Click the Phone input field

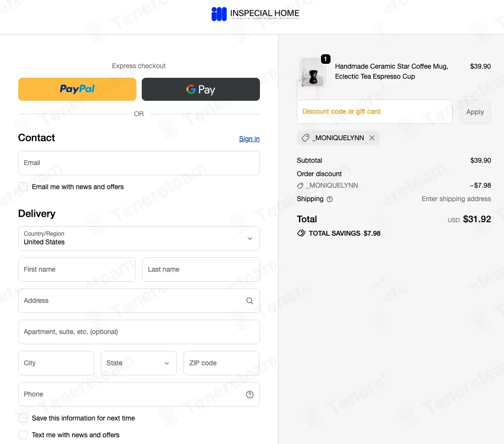139,394
